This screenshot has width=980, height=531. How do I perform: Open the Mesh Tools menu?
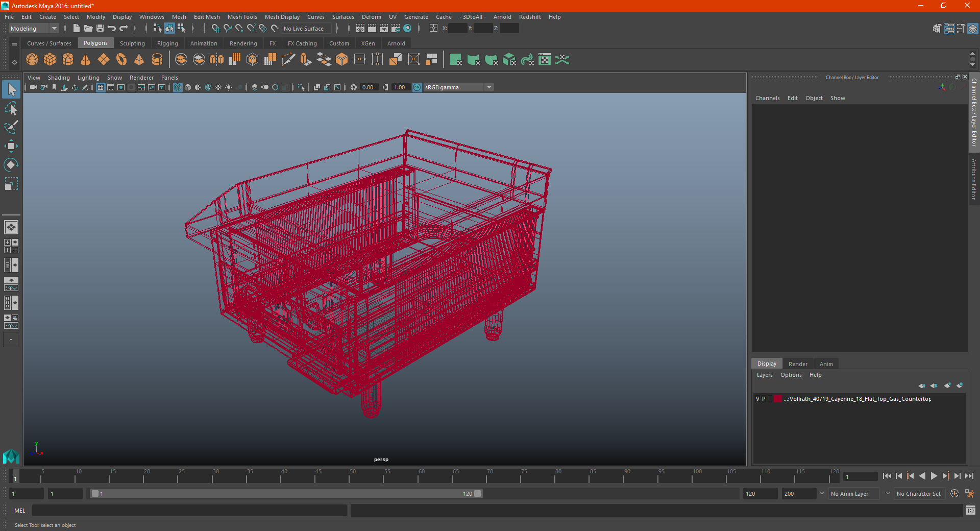[242, 17]
